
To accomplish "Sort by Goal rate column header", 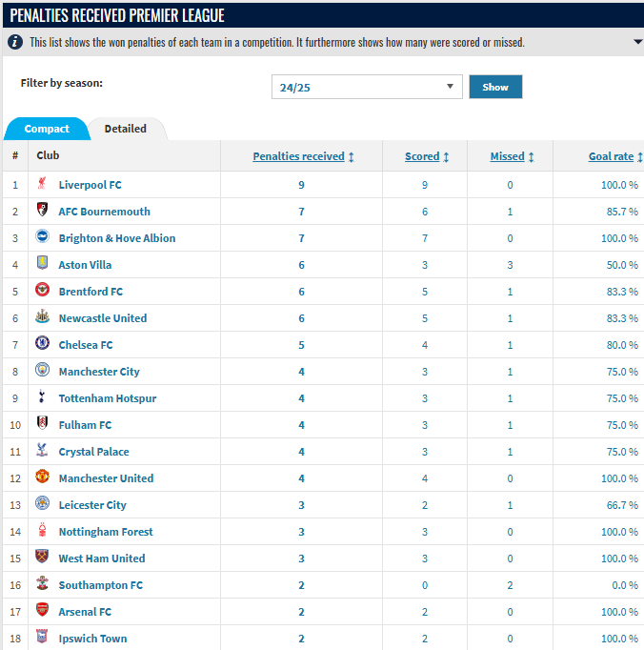I will (x=612, y=156).
